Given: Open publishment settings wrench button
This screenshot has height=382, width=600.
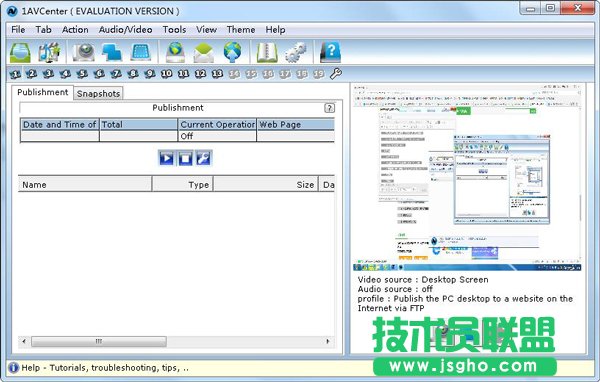Looking at the screenshot, I should tap(204, 158).
